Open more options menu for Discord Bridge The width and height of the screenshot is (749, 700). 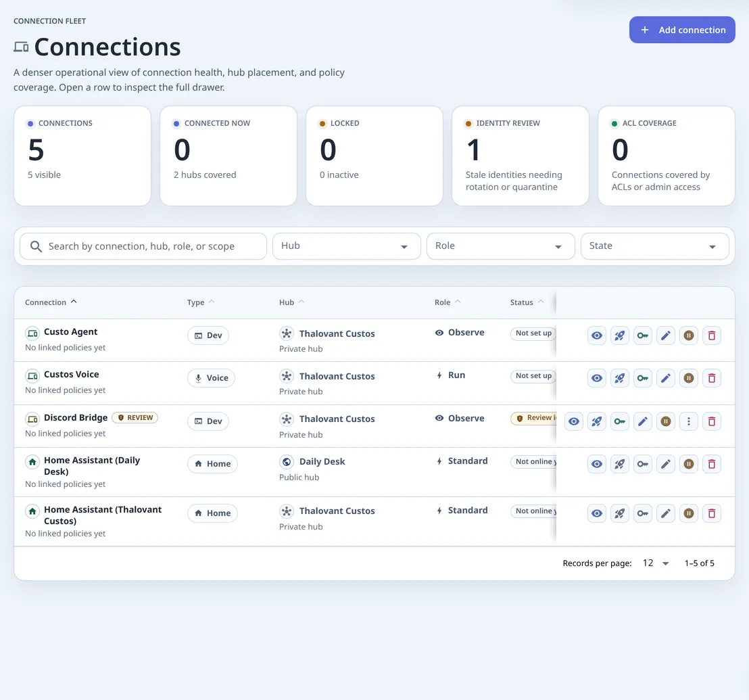click(688, 421)
